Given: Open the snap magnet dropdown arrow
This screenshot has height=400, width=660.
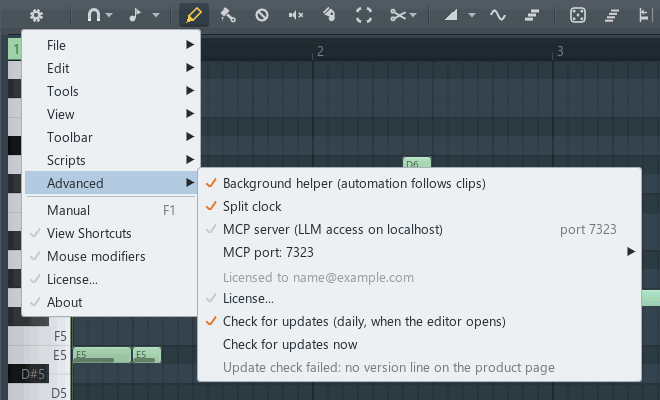Looking at the screenshot, I should point(109,15).
